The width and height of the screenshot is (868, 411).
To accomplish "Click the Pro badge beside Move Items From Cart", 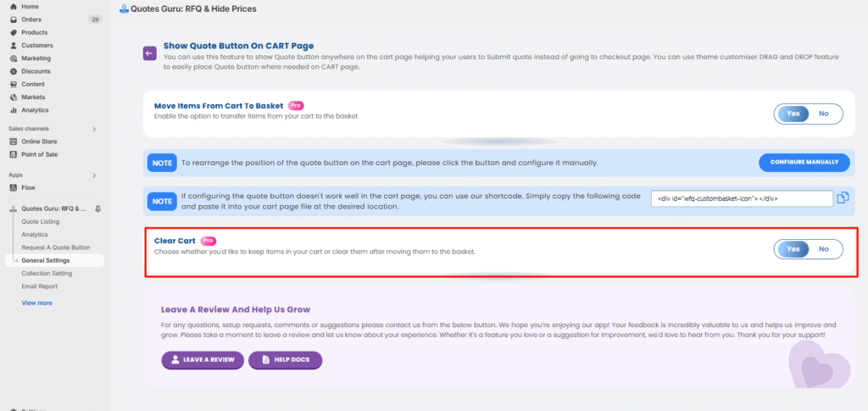I will (296, 105).
